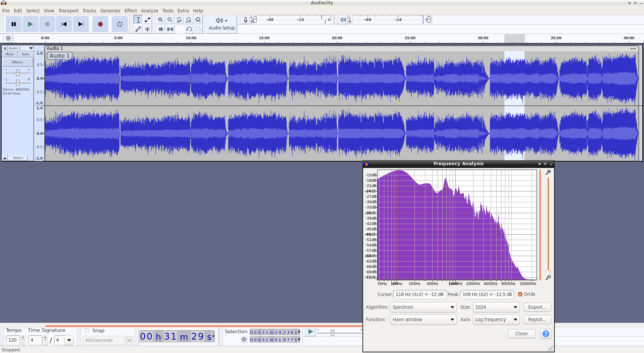Select the Multi-tool asterisk icon

pos(147,29)
